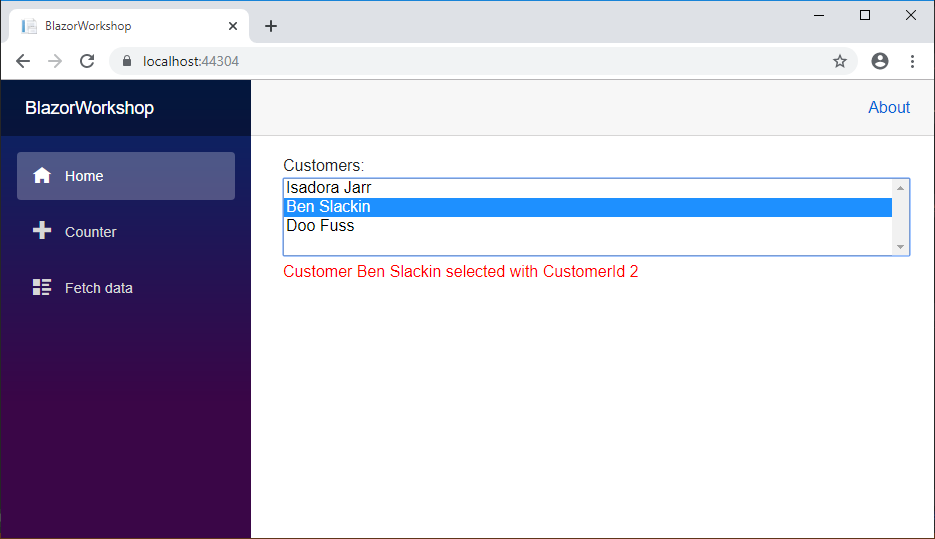Click the BlazorWorkshop tab favicon
This screenshot has width=935, height=539.
(x=29, y=26)
